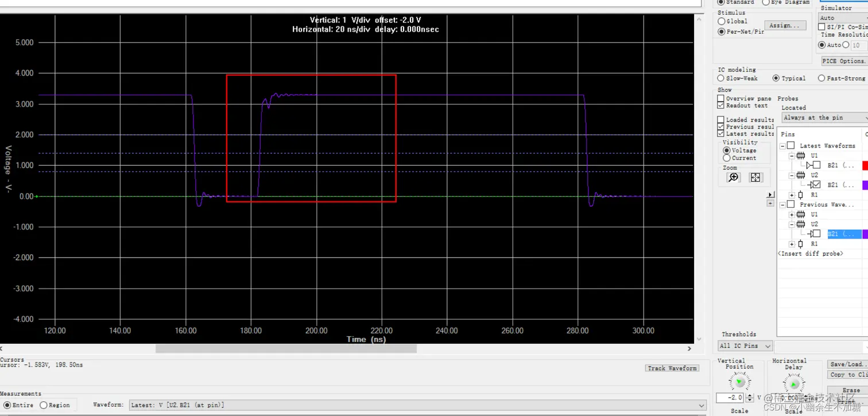Viewport: 868px width, 416px height.
Task: Click the Horizontal Delay knob
Action: click(793, 383)
